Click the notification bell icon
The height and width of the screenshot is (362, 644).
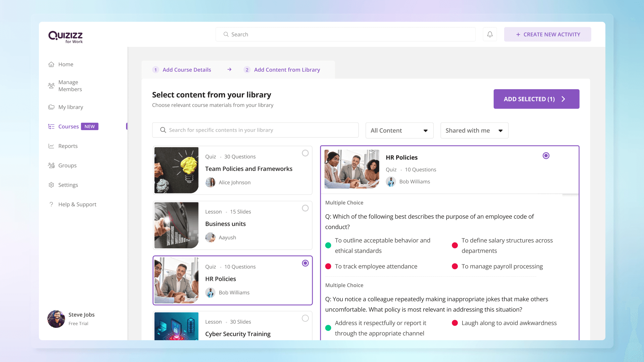[x=490, y=35]
